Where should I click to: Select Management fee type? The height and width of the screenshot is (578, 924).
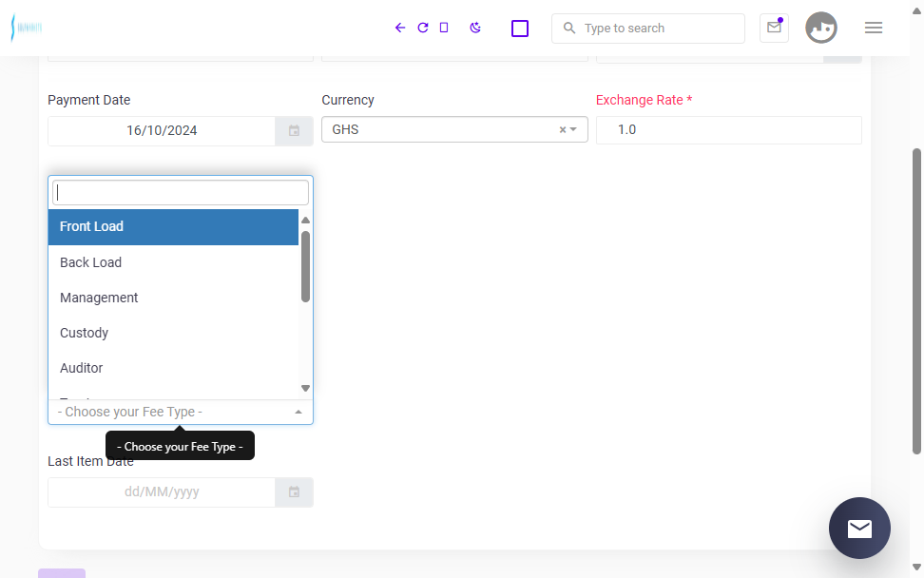[x=173, y=299]
